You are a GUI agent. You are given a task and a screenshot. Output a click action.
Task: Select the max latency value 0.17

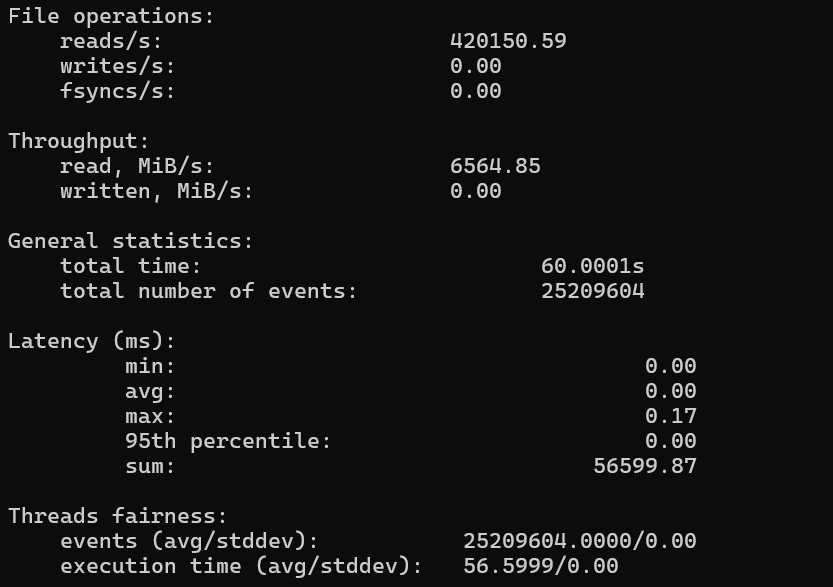click(x=670, y=416)
